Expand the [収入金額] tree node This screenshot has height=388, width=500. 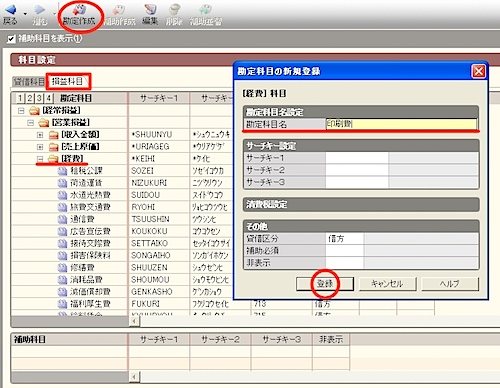[x=40, y=135]
